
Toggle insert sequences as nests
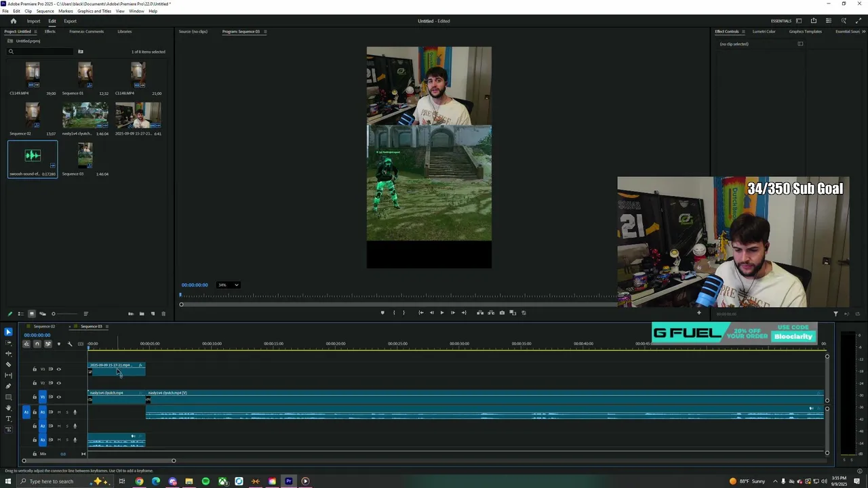click(26, 344)
